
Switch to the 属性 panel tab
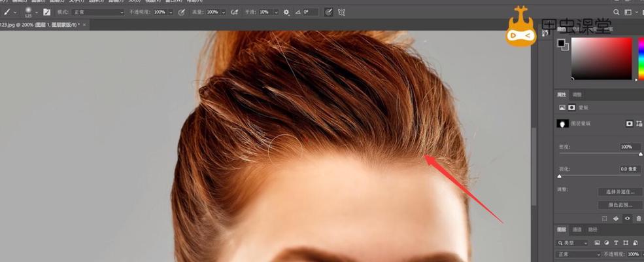562,94
